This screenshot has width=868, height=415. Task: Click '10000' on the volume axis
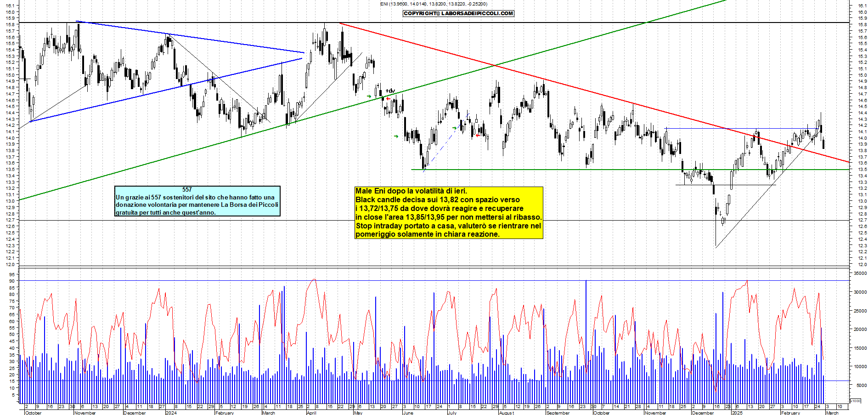[x=860, y=367]
